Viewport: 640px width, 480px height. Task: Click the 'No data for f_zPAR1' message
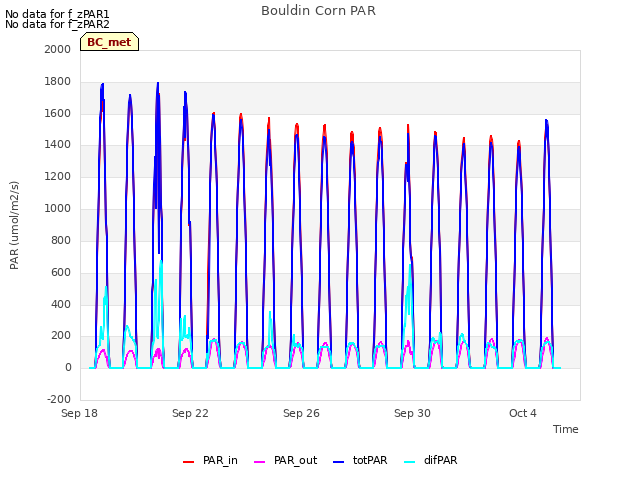pyautogui.click(x=57, y=14)
